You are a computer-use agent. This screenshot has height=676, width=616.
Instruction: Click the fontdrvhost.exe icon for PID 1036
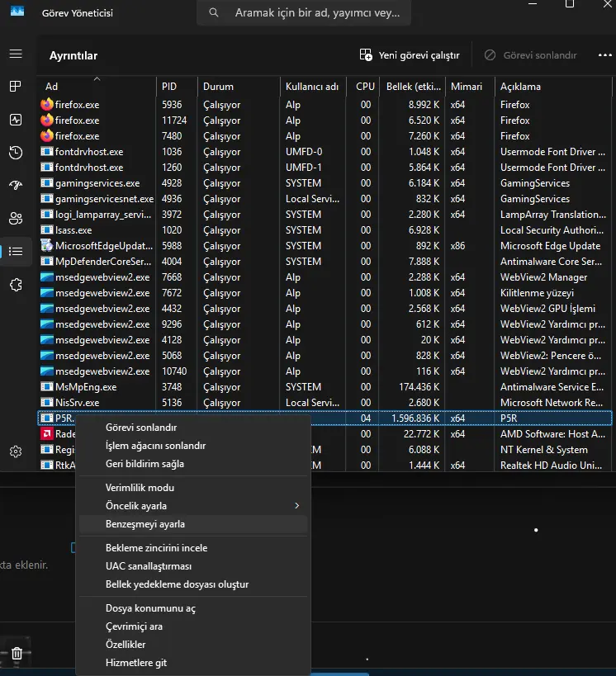(x=46, y=151)
